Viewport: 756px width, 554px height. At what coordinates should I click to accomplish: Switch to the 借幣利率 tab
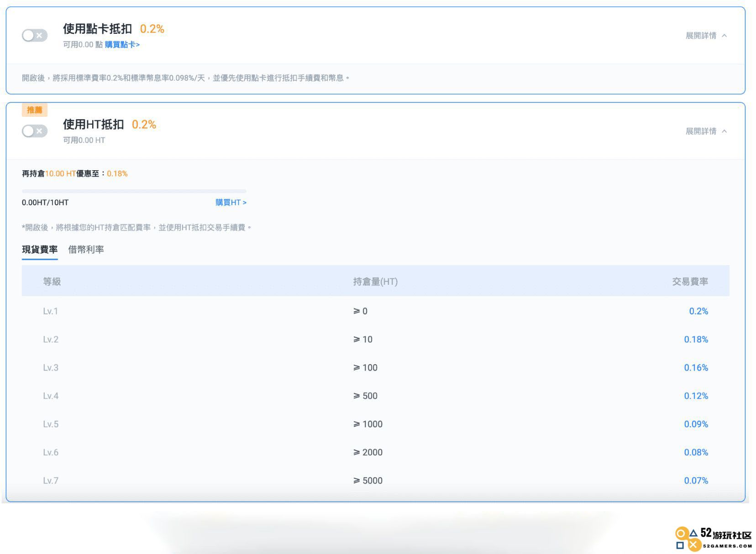click(86, 250)
